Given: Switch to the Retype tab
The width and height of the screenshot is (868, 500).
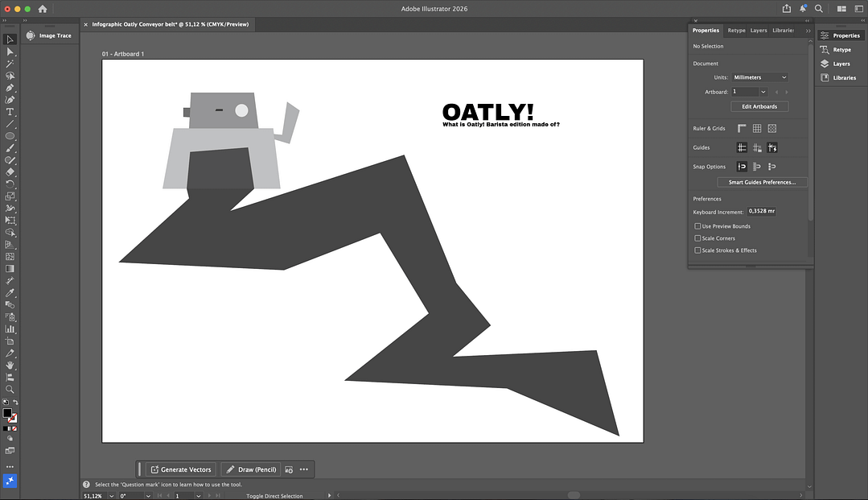Looking at the screenshot, I should (x=736, y=31).
